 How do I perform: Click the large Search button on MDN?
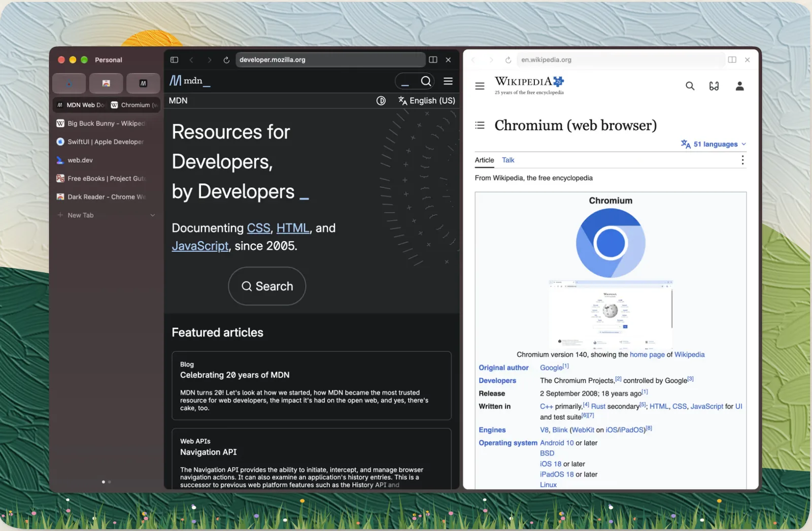point(267,286)
